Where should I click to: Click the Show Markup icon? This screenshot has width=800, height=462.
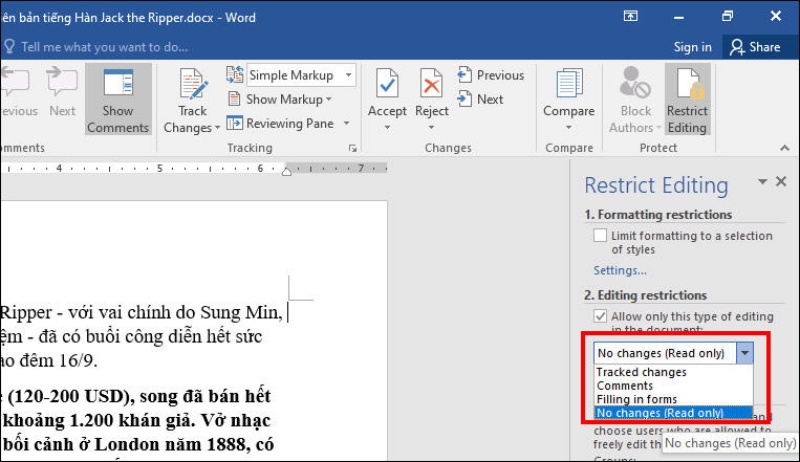coord(234,99)
